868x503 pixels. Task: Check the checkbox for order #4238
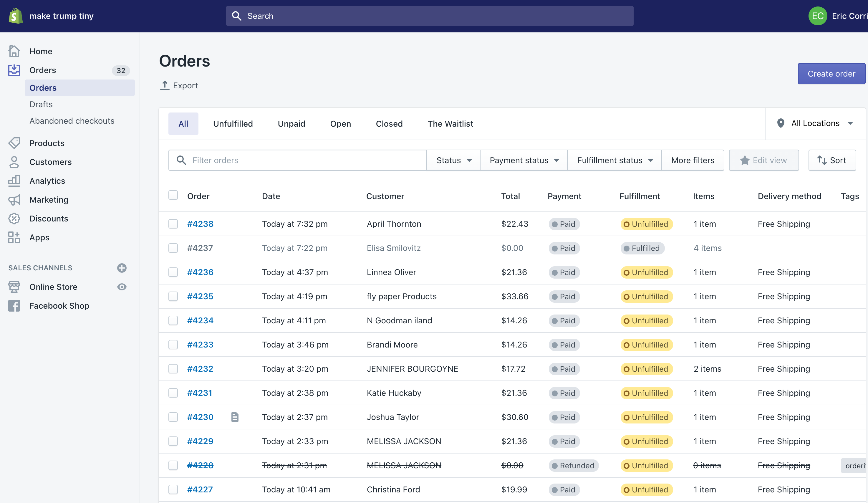point(173,224)
